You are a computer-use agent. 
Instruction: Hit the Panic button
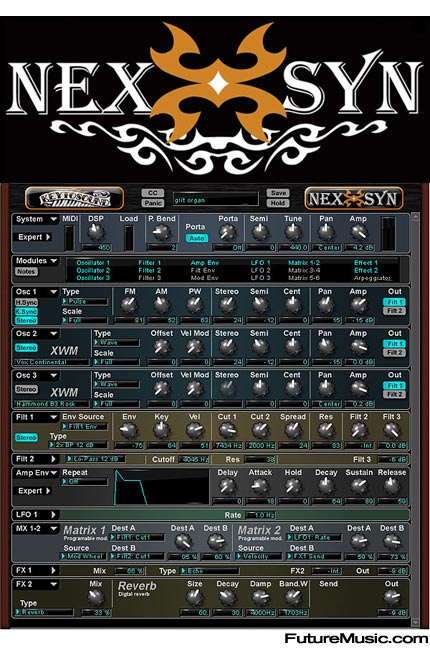[x=153, y=203]
